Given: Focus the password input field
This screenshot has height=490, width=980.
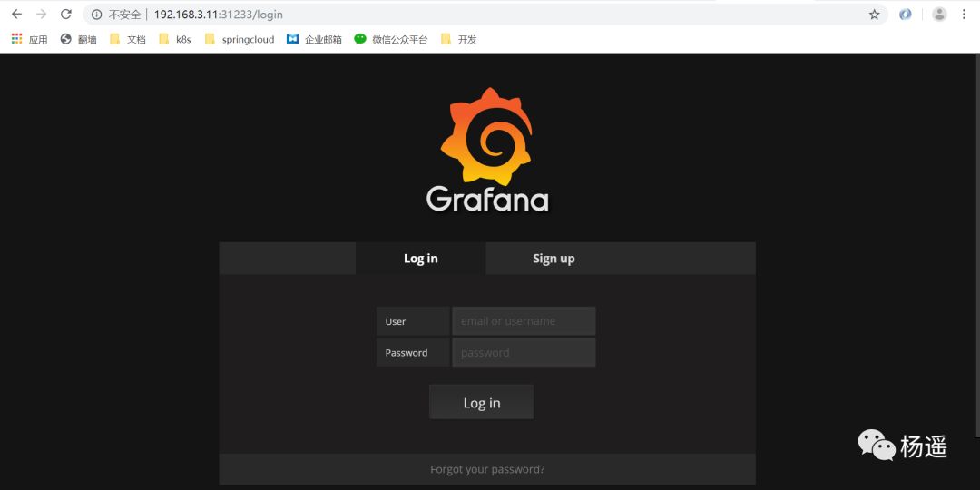Looking at the screenshot, I should click(524, 352).
